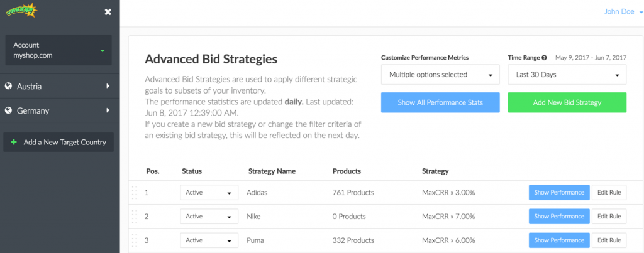Click Edit Rule for Puma strategy
Viewport: 644px width, 253px height.
[609, 240]
